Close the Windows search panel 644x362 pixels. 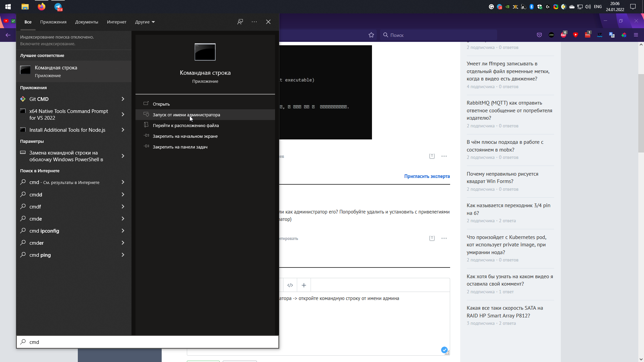pyautogui.click(x=268, y=22)
